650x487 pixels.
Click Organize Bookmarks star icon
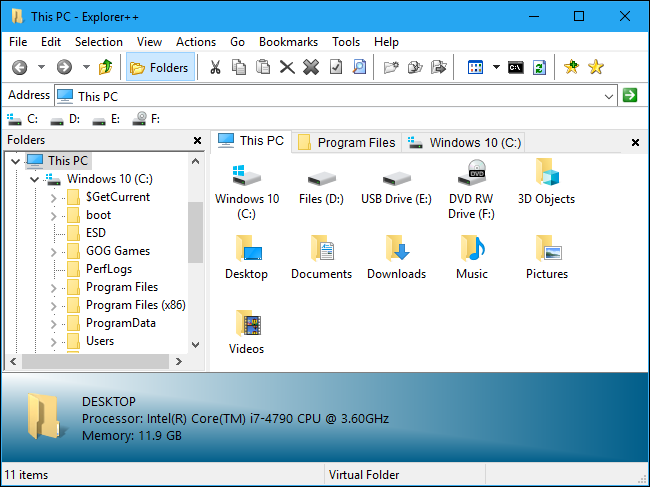596,67
